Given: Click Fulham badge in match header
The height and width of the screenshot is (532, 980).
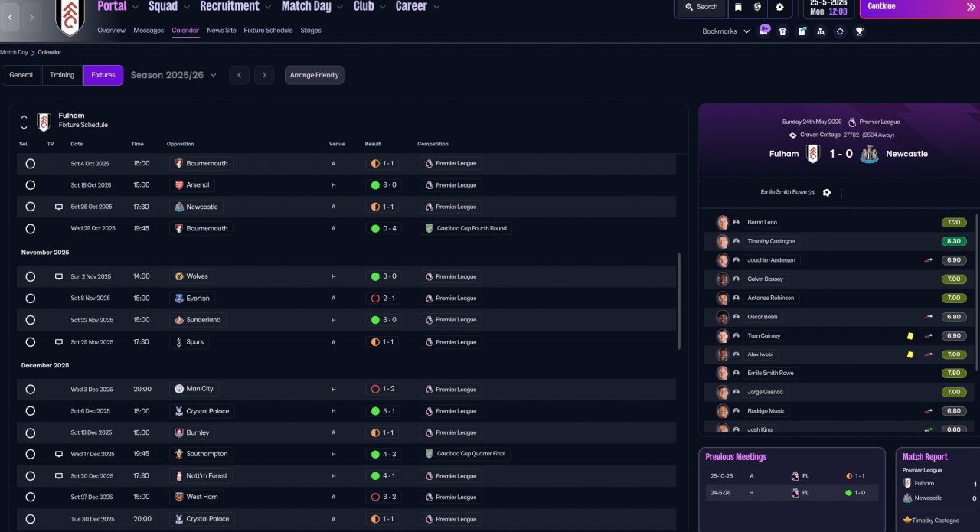Looking at the screenshot, I should [x=813, y=153].
